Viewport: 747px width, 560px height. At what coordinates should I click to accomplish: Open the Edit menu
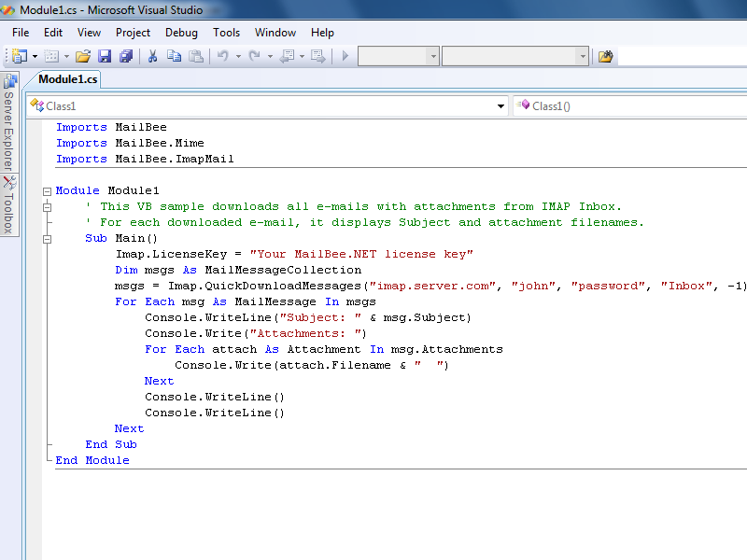[x=53, y=33]
